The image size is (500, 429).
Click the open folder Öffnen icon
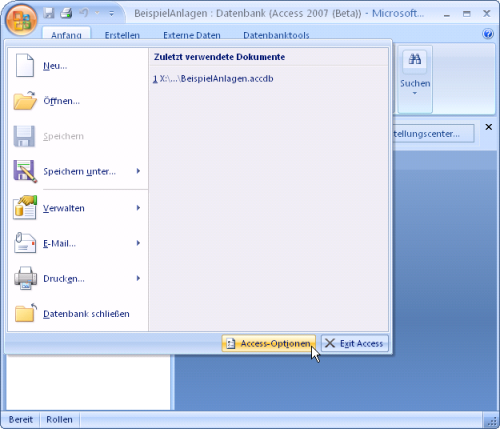tap(25, 100)
